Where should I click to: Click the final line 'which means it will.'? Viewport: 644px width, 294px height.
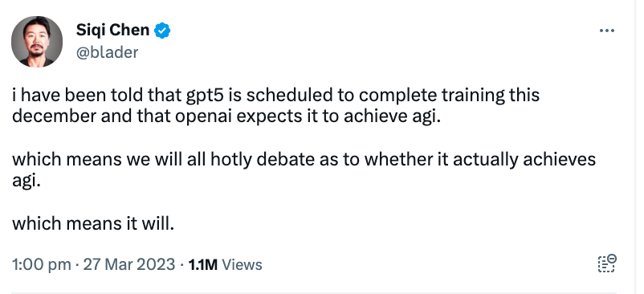pos(93,224)
